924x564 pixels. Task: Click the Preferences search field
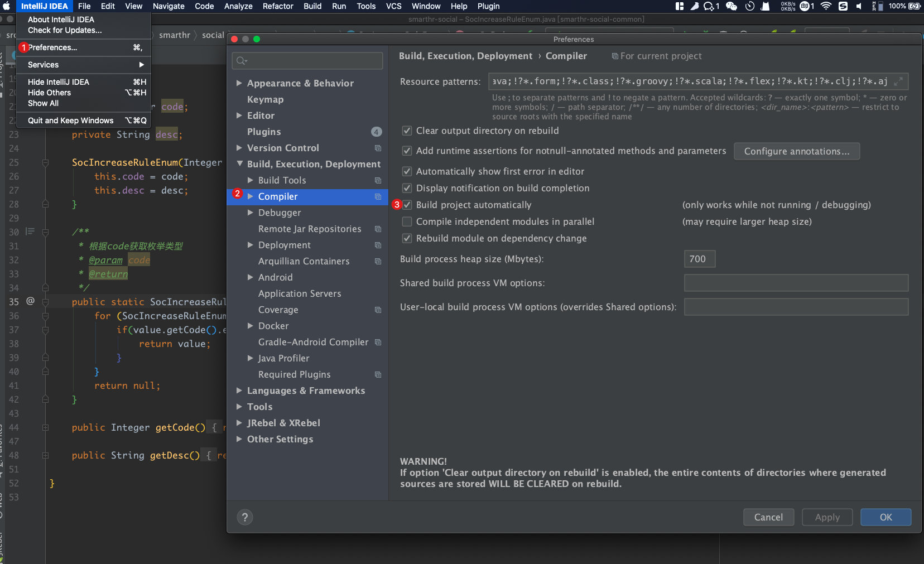pyautogui.click(x=307, y=61)
